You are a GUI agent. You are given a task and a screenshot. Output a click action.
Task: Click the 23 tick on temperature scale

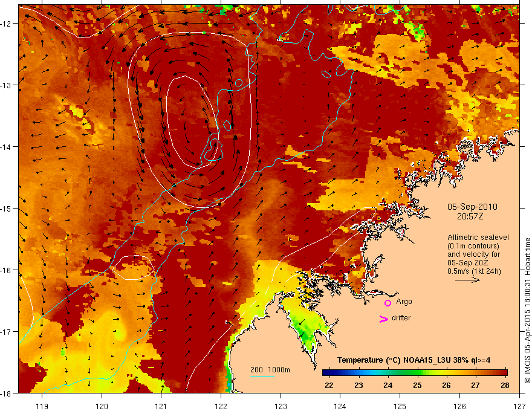coord(358,385)
